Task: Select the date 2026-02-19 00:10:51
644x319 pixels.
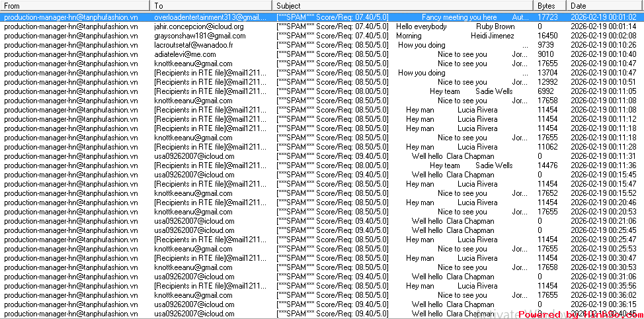Action: coord(604,82)
